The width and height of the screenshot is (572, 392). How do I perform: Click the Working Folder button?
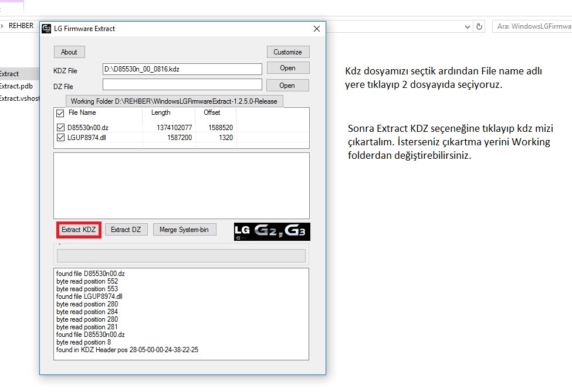(x=174, y=101)
